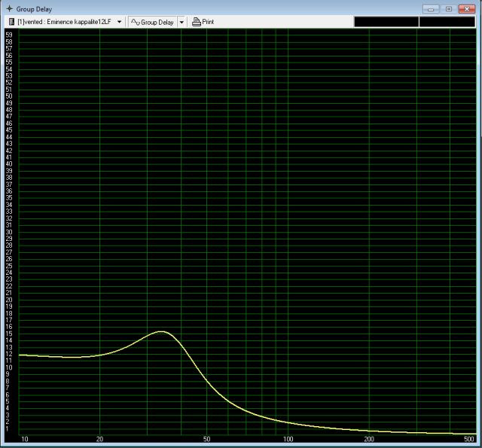Click the 100 label on the frequency axis
Screen dimensions: 482x448
tap(288, 439)
